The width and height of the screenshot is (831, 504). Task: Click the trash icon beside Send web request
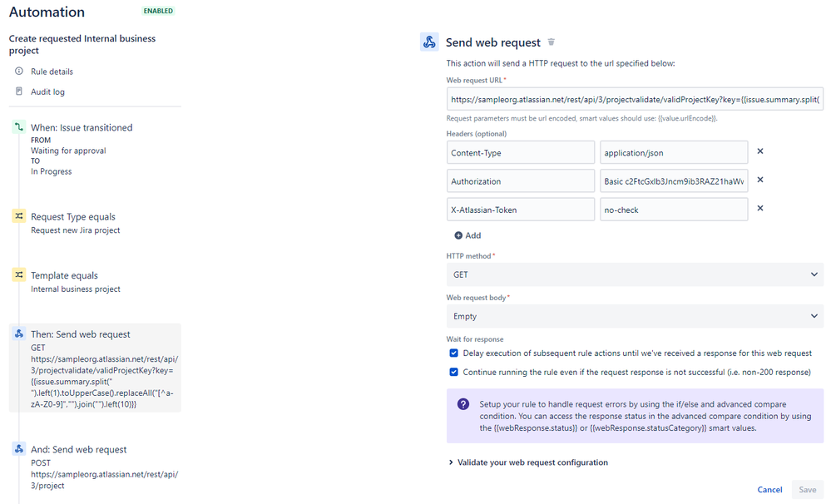click(551, 42)
